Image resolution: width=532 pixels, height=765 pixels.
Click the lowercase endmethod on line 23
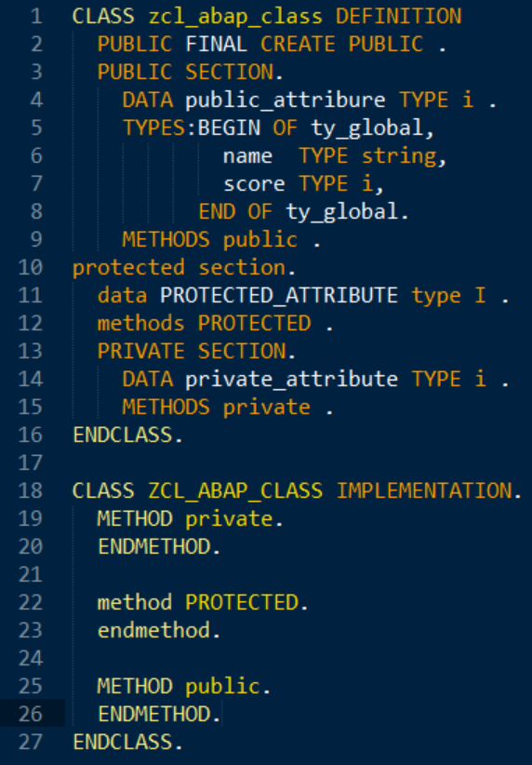click(x=154, y=631)
